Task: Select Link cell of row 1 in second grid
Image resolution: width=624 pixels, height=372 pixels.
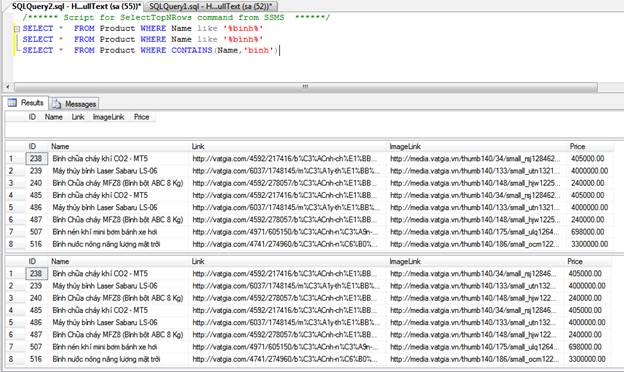Action: (285, 158)
